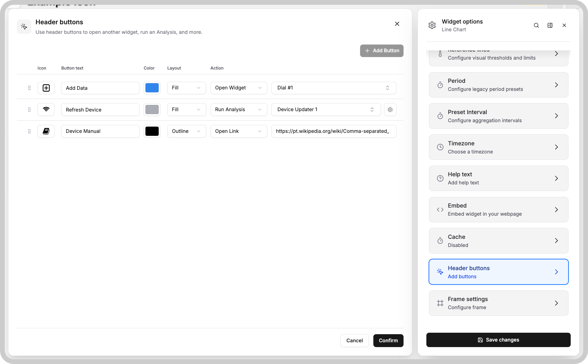Click the blue color swatch for Add Data
This screenshot has height=364, width=588.
[152, 88]
